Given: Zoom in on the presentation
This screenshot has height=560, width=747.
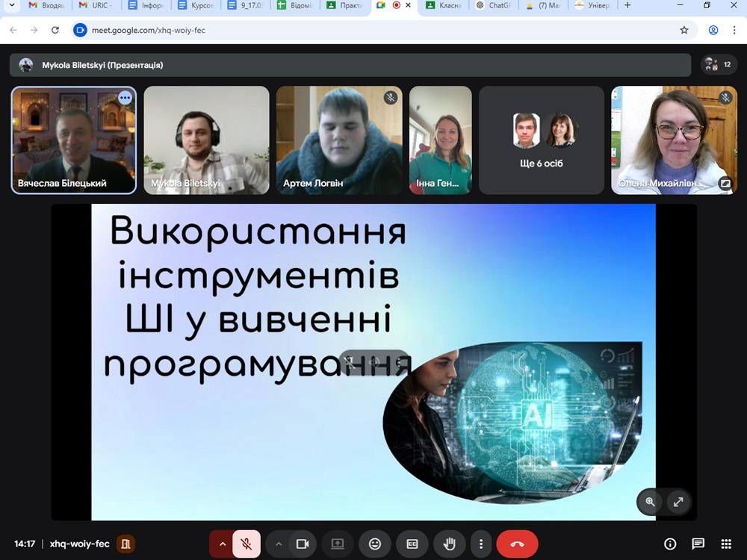Looking at the screenshot, I should (x=651, y=503).
